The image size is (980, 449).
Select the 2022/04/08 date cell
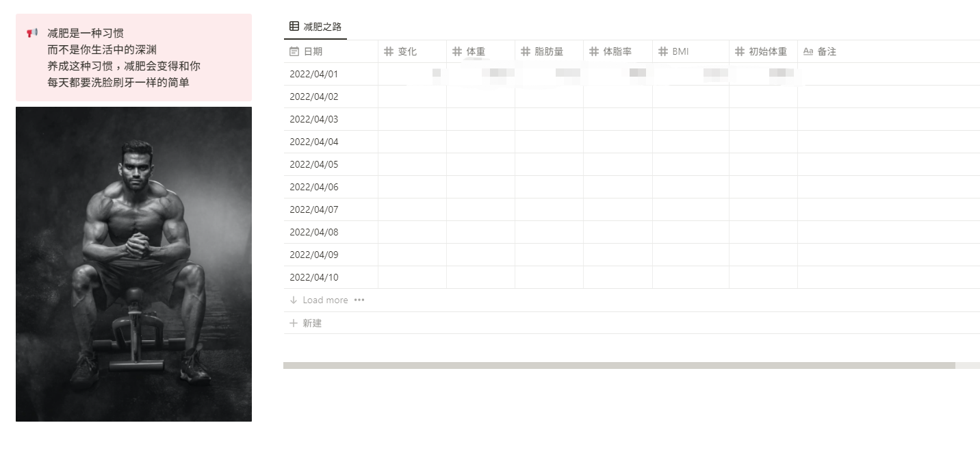click(x=331, y=232)
